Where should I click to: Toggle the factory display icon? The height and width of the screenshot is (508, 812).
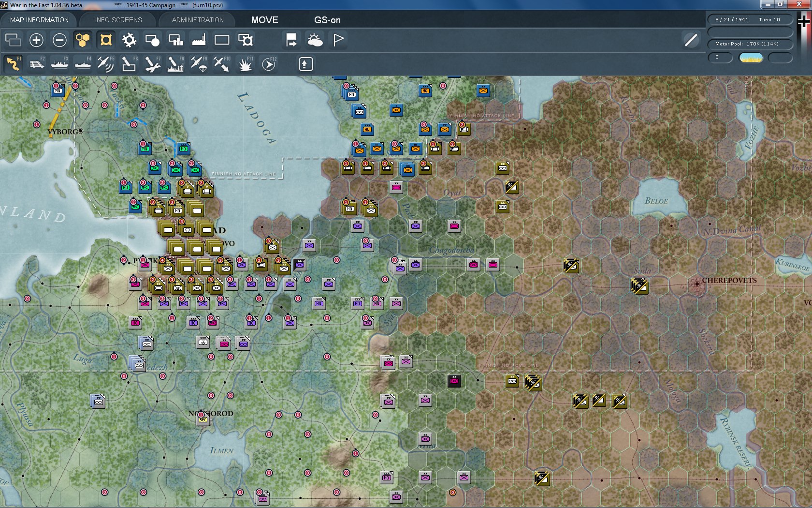click(199, 40)
